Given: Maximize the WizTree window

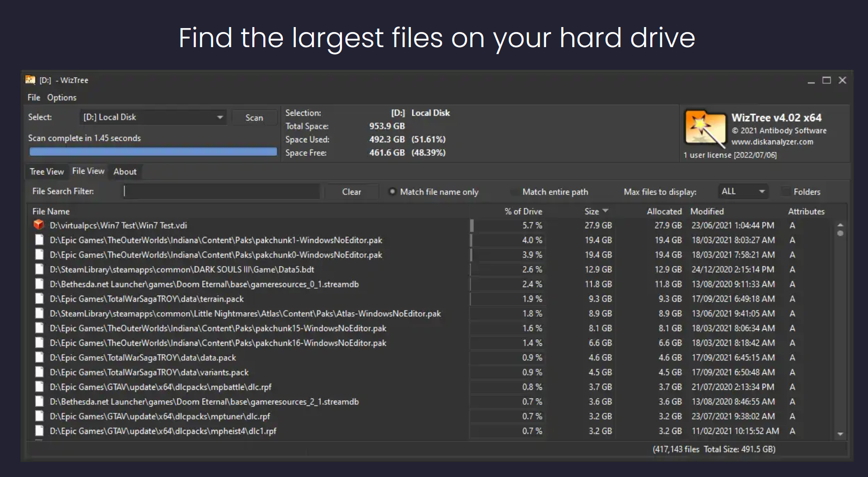Looking at the screenshot, I should coord(826,80).
